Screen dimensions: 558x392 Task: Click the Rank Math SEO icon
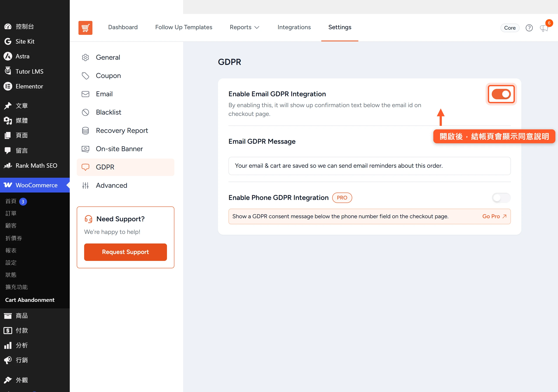[8, 166]
